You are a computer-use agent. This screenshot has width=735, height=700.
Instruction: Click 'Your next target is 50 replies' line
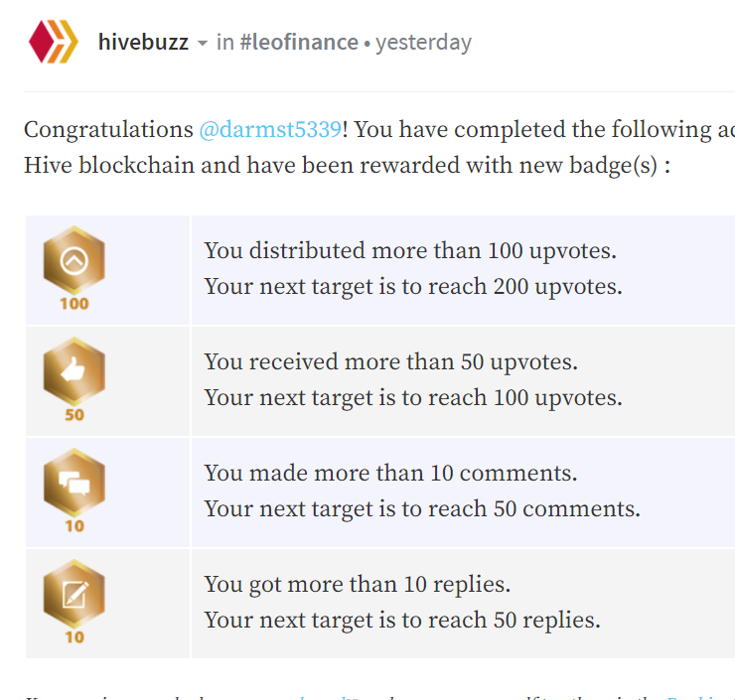402,620
